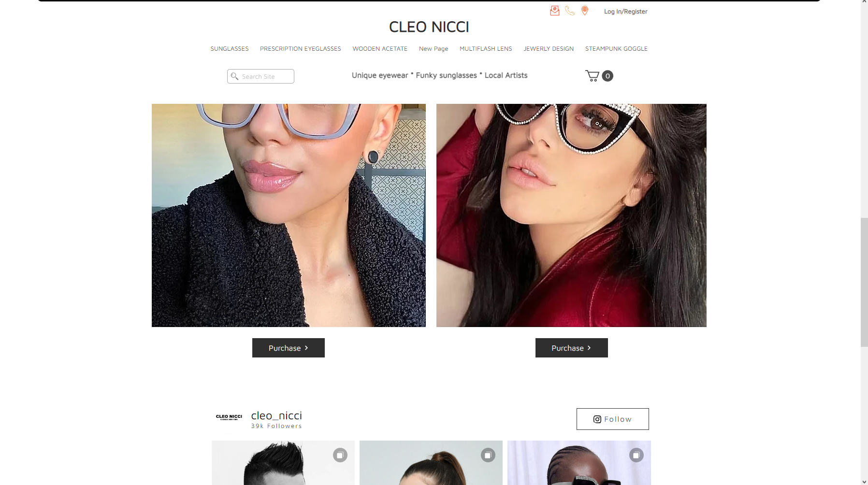
Task: Click Purchase under the cat-eye glasses photo
Action: (572, 348)
